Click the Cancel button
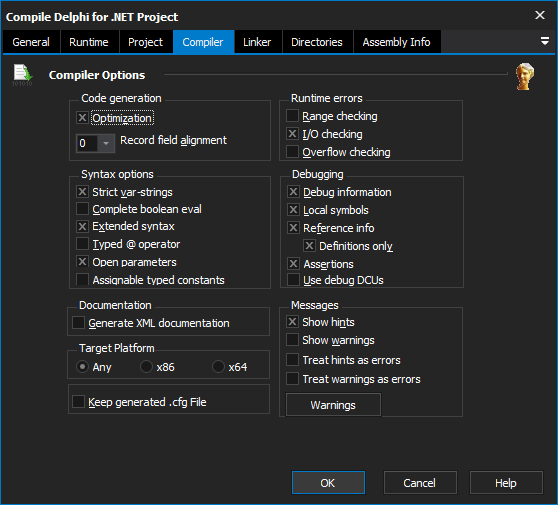Viewport: 558px width, 505px height. [420, 483]
